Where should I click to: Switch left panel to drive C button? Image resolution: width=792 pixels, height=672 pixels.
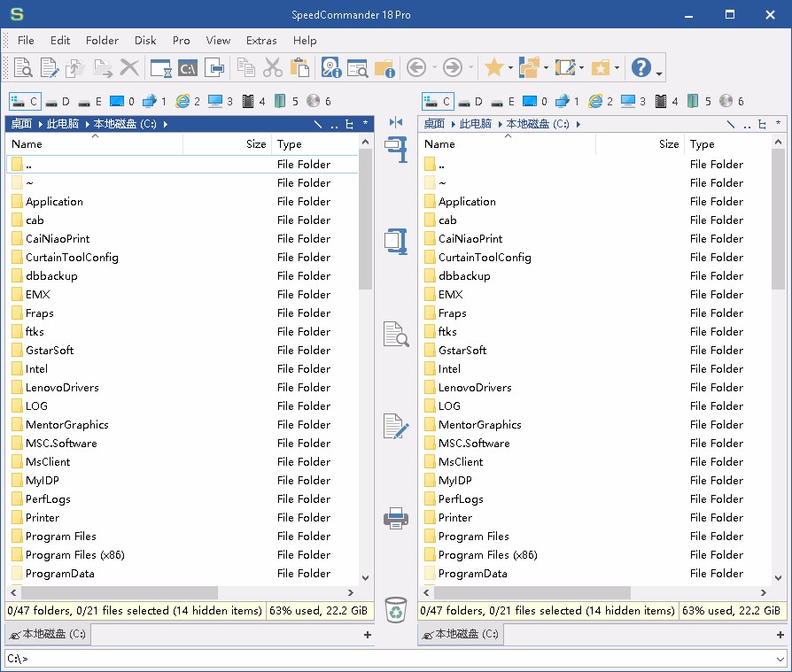(25, 101)
